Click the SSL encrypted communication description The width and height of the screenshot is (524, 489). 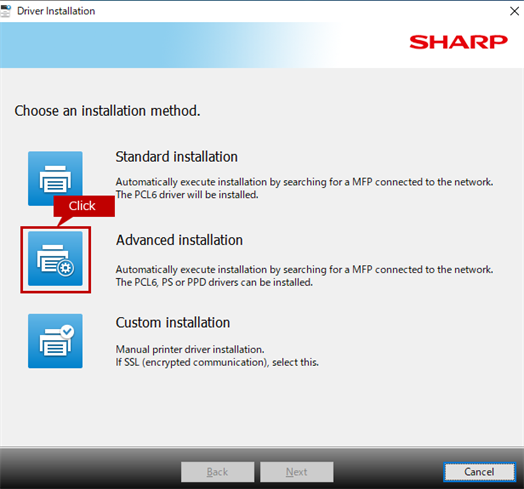pos(217,362)
